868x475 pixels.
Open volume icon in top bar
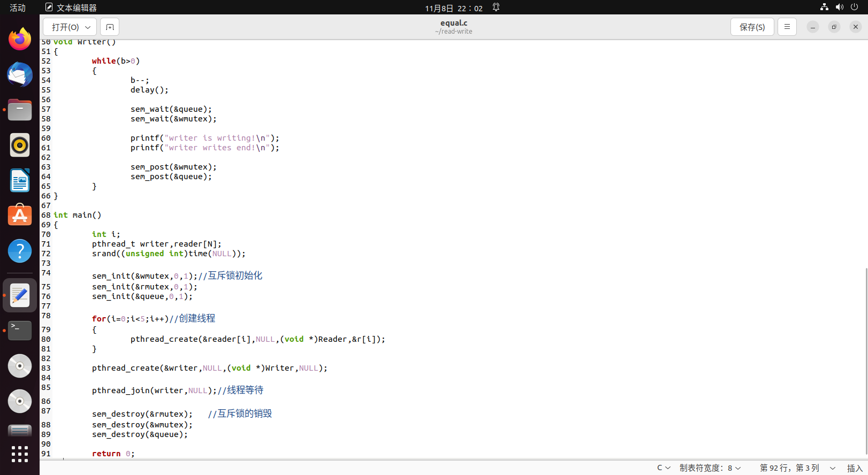pos(839,7)
